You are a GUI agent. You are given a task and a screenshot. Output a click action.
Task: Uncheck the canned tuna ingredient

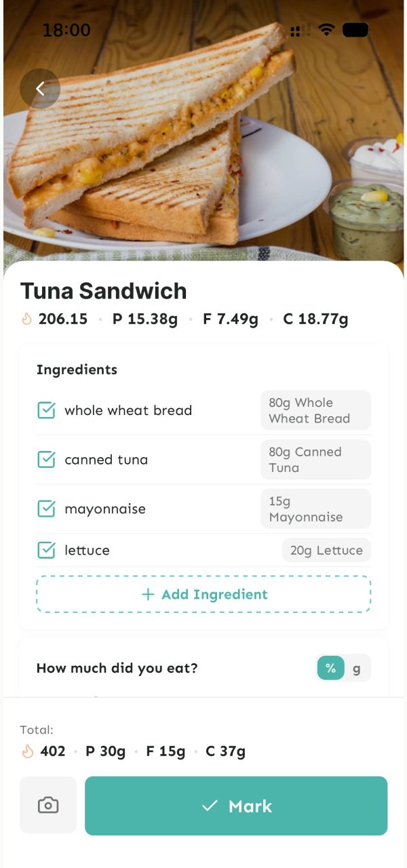tap(46, 460)
